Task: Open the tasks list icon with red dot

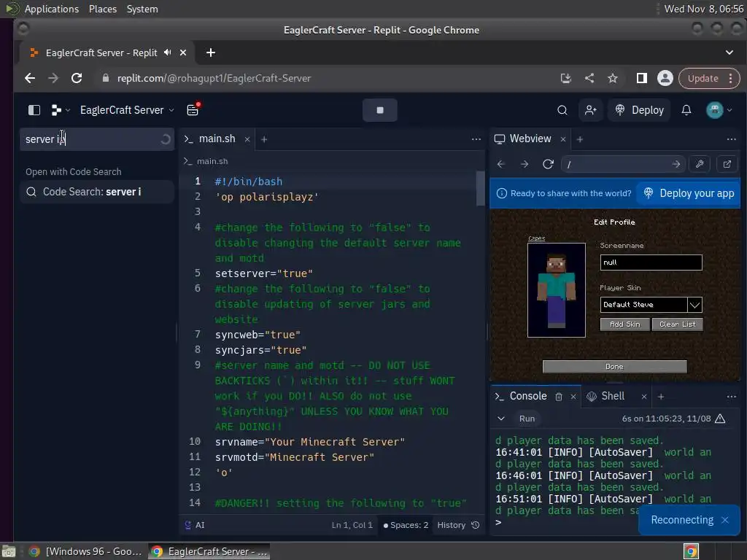Action: (x=193, y=109)
